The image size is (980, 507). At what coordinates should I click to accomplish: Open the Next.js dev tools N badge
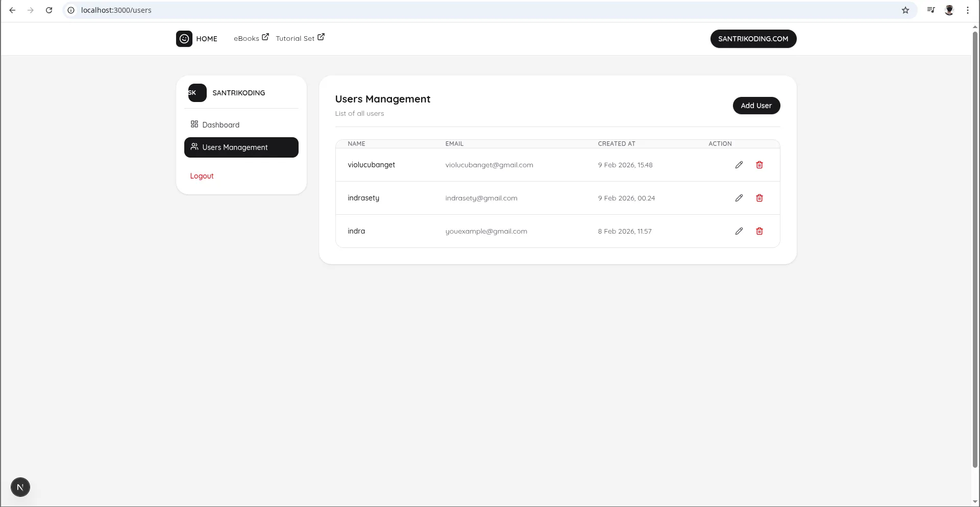[20, 487]
